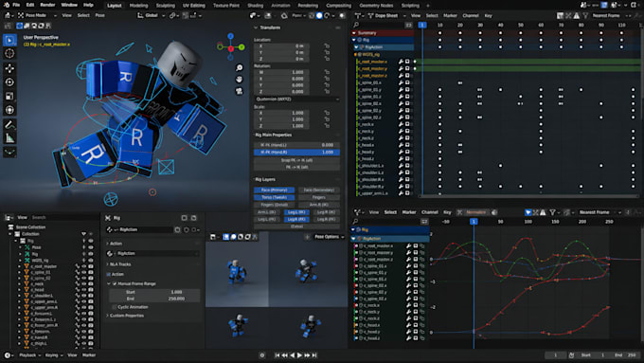Click the auto keying record icon
Viewport: 644px width, 363px height.
262,355
